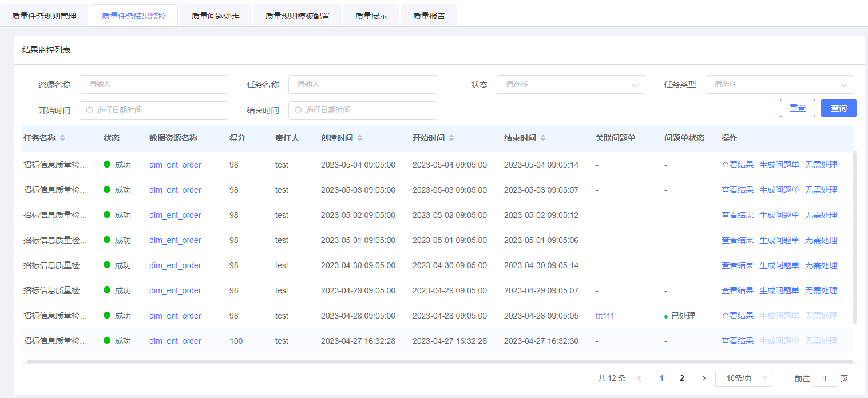The height and width of the screenshot is (398, 868).
Task: Sort by 创建时间 column sort icon
Action: point(360,138)
